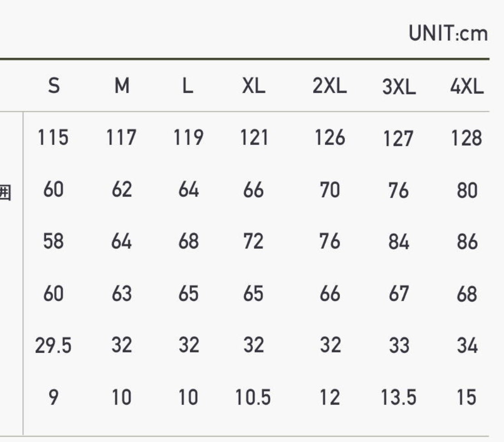This screenshot has height=442, width=504.
Task: Select the L size column header
Action: (188, 86)
